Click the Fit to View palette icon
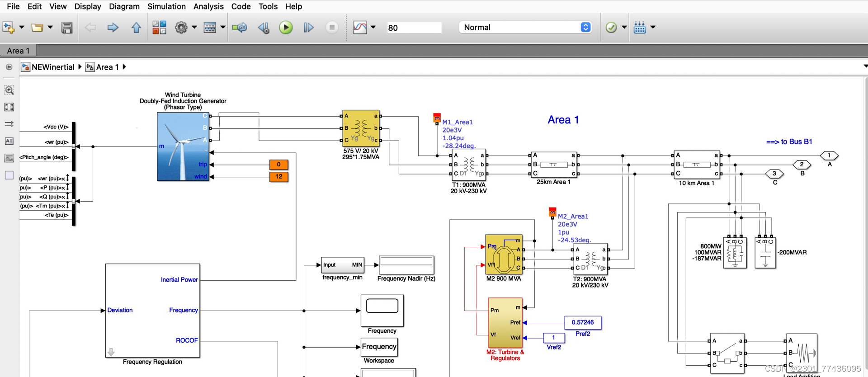This screenshot has width=868, height=377. click(9, 107)
